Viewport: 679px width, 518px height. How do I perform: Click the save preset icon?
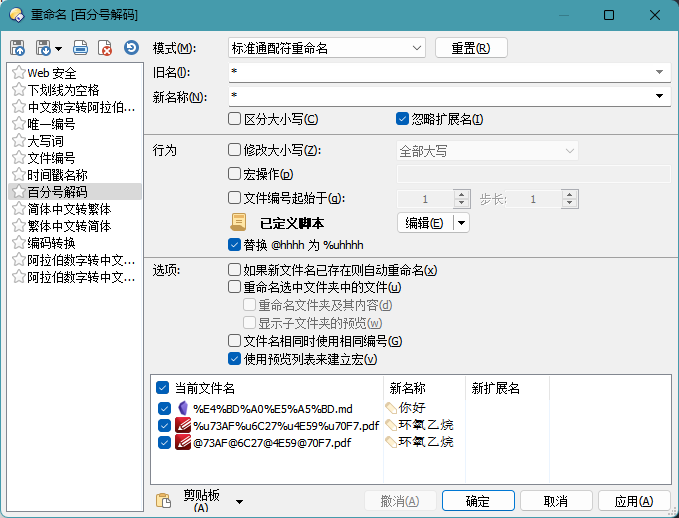[x=18, y=48]
